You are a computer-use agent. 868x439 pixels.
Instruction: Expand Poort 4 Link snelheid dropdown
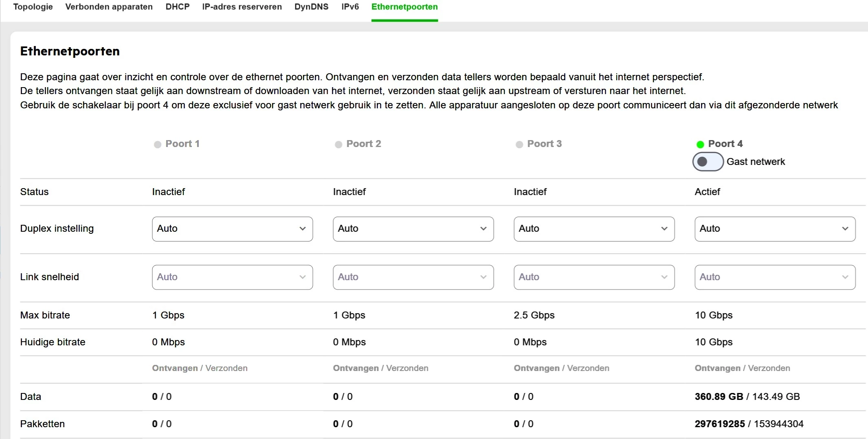pos(775,277)
